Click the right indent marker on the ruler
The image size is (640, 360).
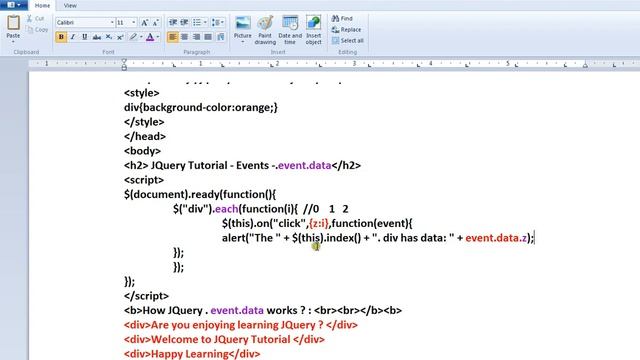(585, 65)
